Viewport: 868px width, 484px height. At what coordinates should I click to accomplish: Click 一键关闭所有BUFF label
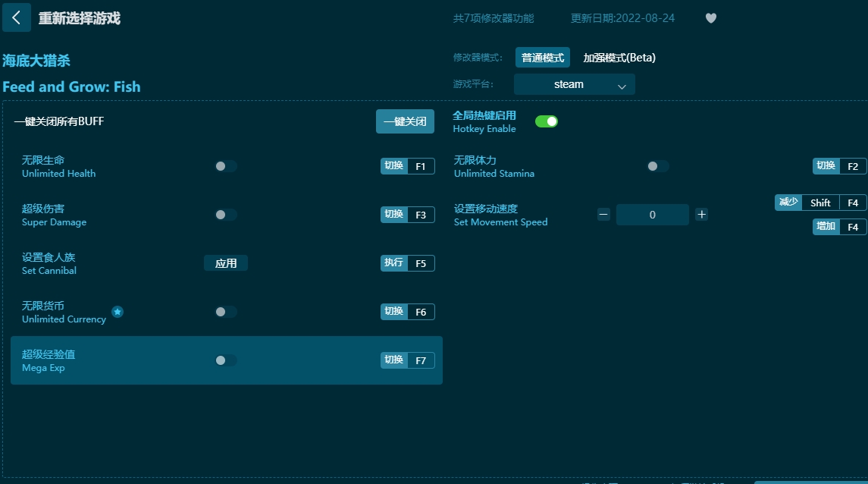58,121
